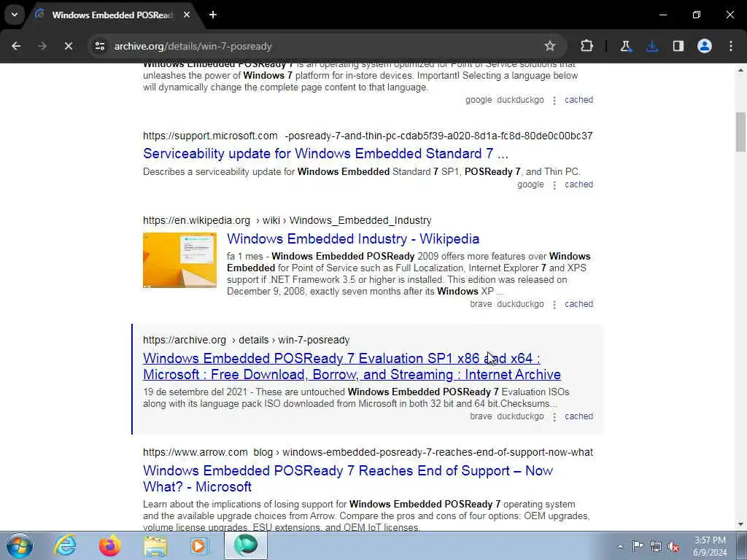The width and height of the screenshot is (747, 560).
Task: Click the page vertical scrollbar thumb
Action: 740,132
